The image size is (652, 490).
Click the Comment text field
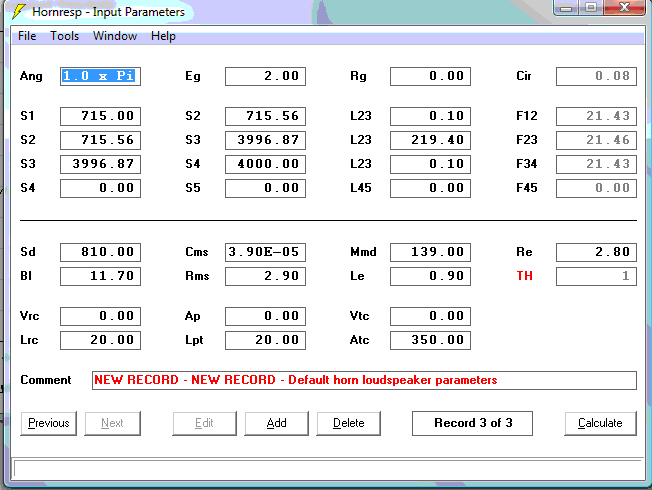(x=364, y=381)
